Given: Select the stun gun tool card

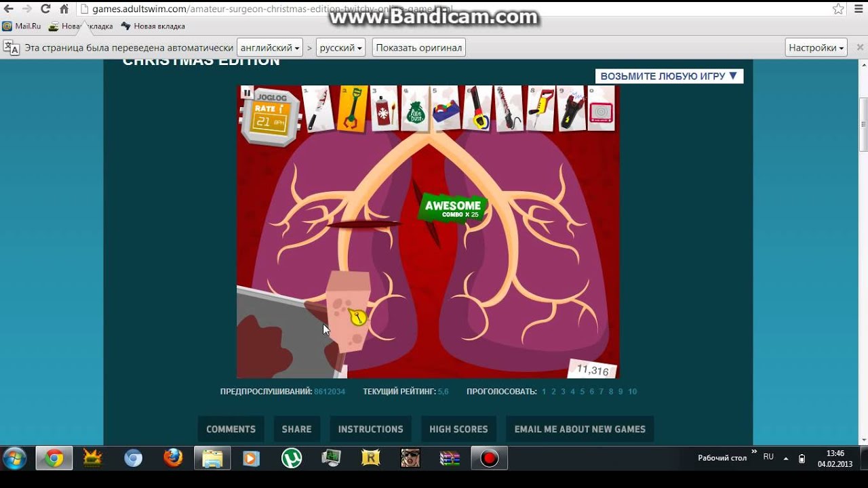Looking at the screenshot, I should (571, 108).
